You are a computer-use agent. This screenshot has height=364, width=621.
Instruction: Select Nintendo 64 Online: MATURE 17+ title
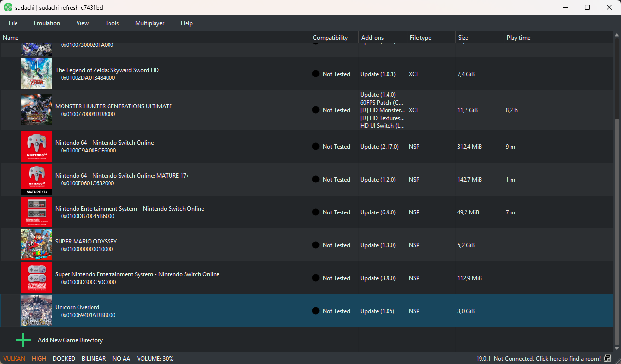pyautogui.click(x=122, y=176)
